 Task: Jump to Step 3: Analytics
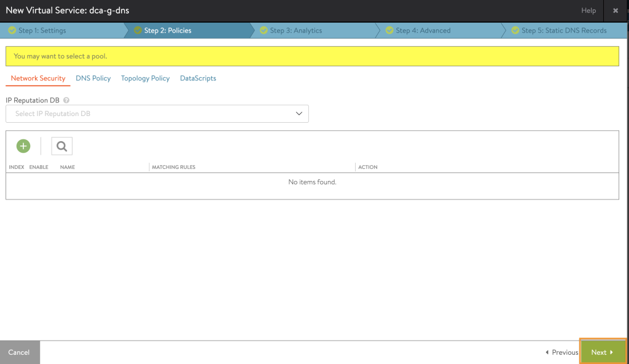295,31
